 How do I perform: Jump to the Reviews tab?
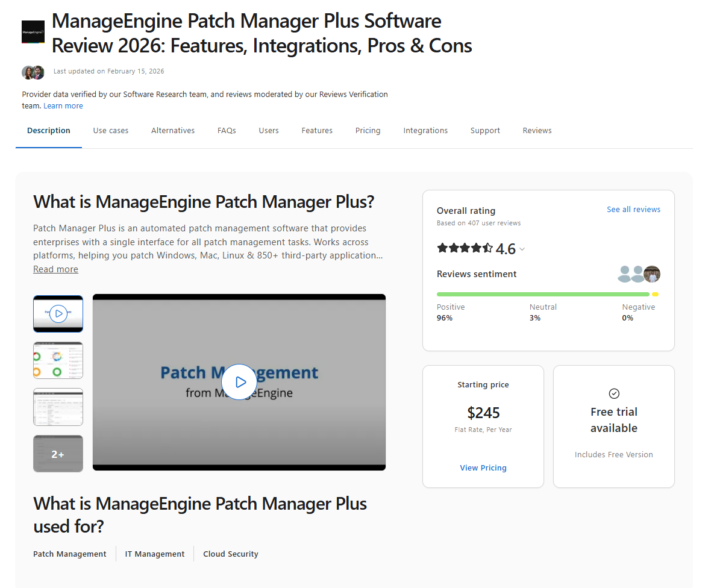point(537,131)
